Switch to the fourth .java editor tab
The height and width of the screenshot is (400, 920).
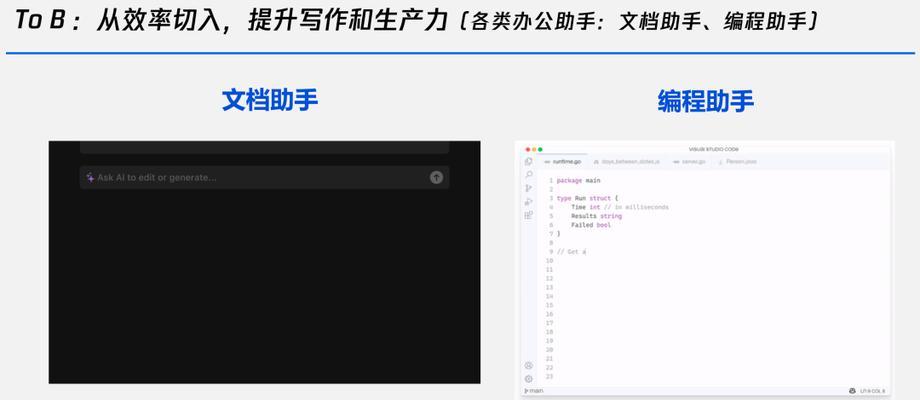(737, 161)
